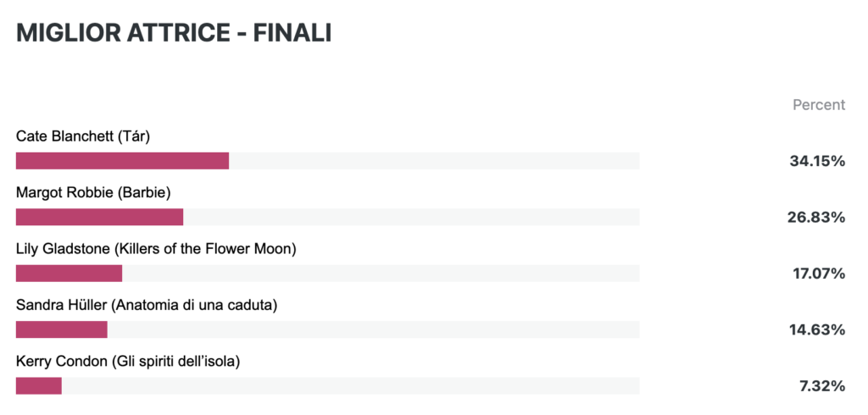Click the grey empty portion of Cate Blanchett's bar

pyautogui.click(x=435, y=160)
